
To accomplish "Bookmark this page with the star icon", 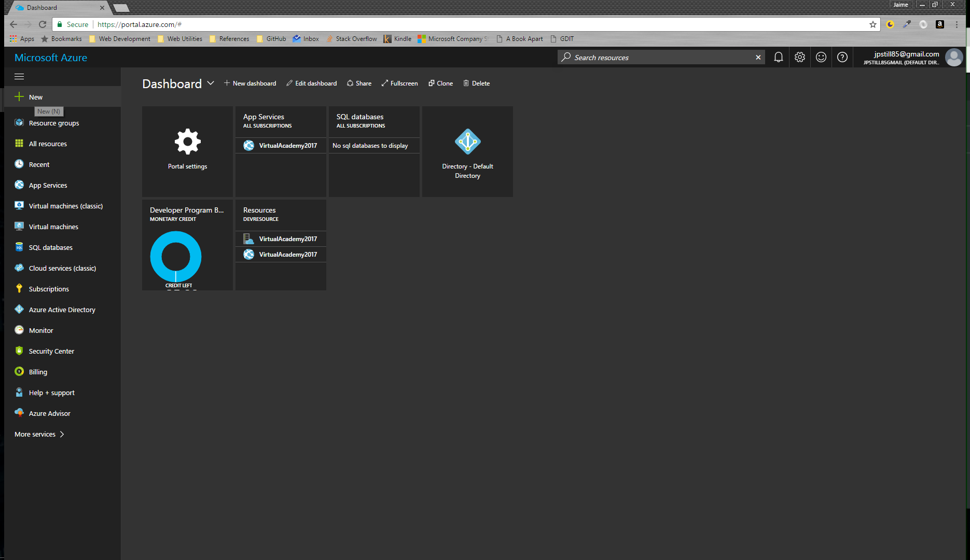I will [873, 24].
